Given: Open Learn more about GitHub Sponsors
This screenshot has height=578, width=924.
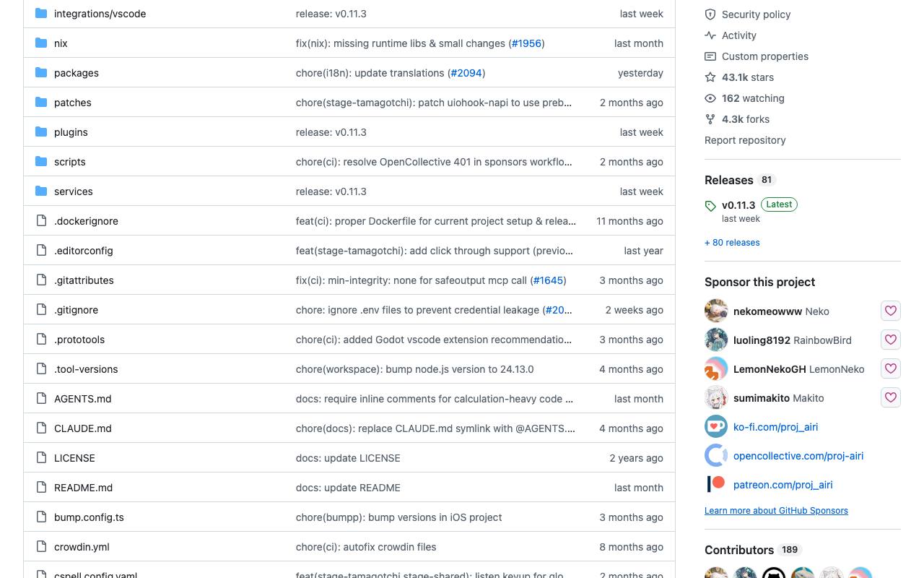Looking at the screenshot, I should pyautogui.click(x=776, y=511).
